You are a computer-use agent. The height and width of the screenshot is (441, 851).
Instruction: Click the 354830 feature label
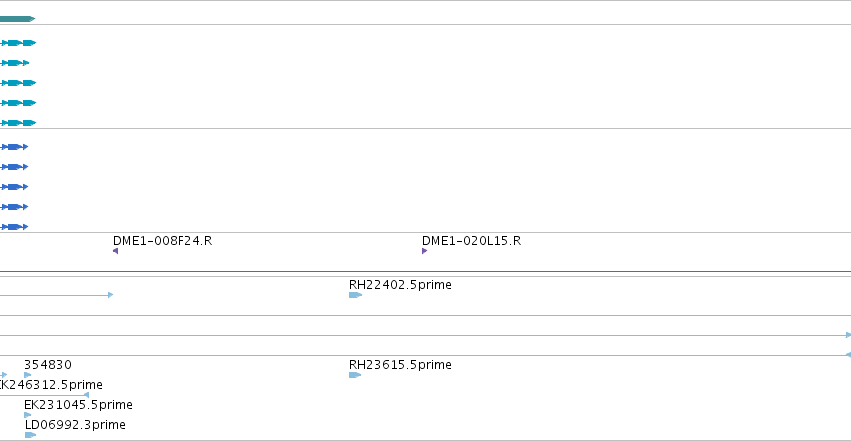48,365
